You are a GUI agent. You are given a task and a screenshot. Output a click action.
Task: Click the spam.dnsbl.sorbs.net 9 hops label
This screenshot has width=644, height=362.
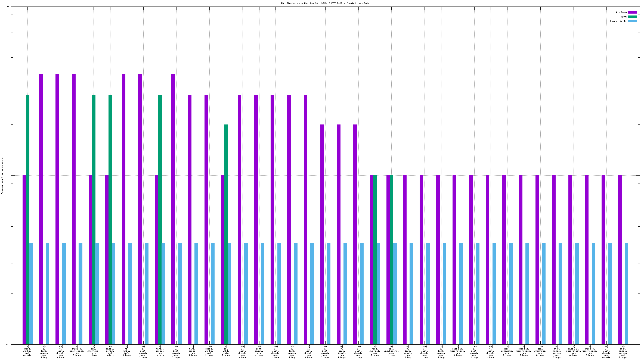tap(623, 352)
